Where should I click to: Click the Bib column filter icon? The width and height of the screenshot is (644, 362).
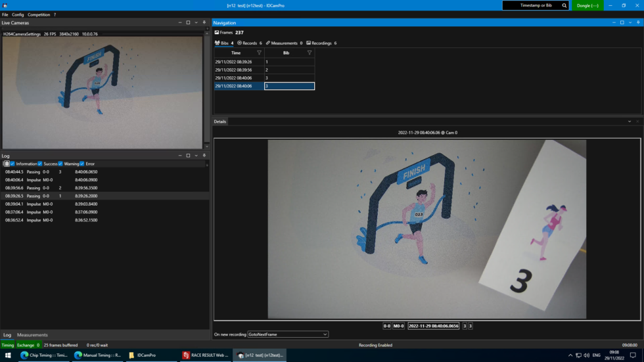click(310, 53)
